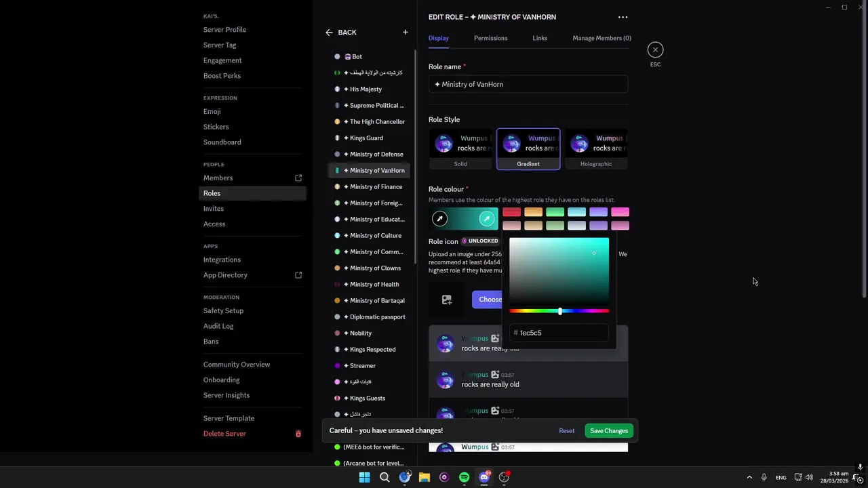Screen dimensions: 868x488
Task: Select the Gradient role style
Action: point(528,149)
